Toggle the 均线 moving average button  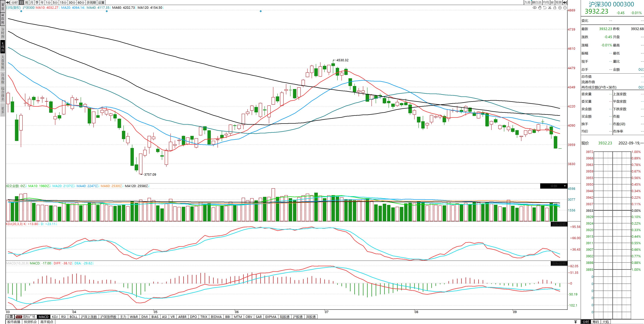tap(546, 3)
